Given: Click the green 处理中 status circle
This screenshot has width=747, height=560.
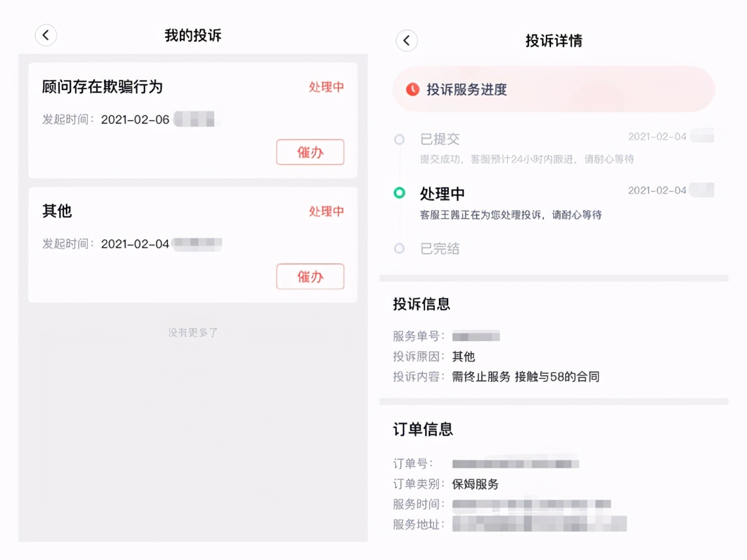Looking at the screenshot, I should (400, 193).
